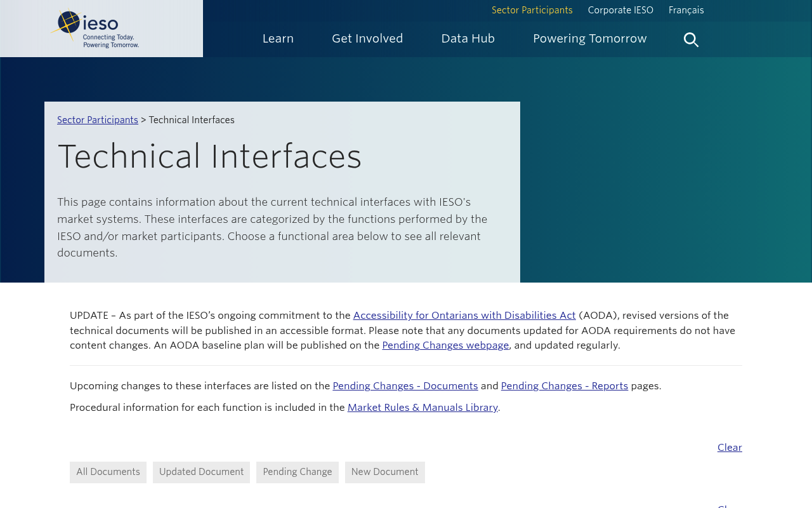
Task: Go to Sector Participants in top bar
Action: pyautogui.click(x=532, y=10)
